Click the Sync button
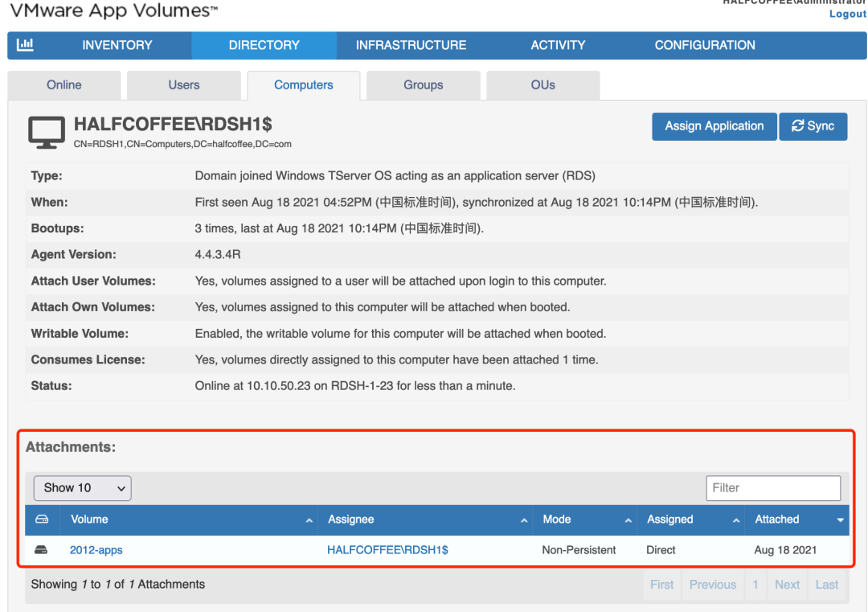Viewport: 868px width, 612px height. point(813,126)
